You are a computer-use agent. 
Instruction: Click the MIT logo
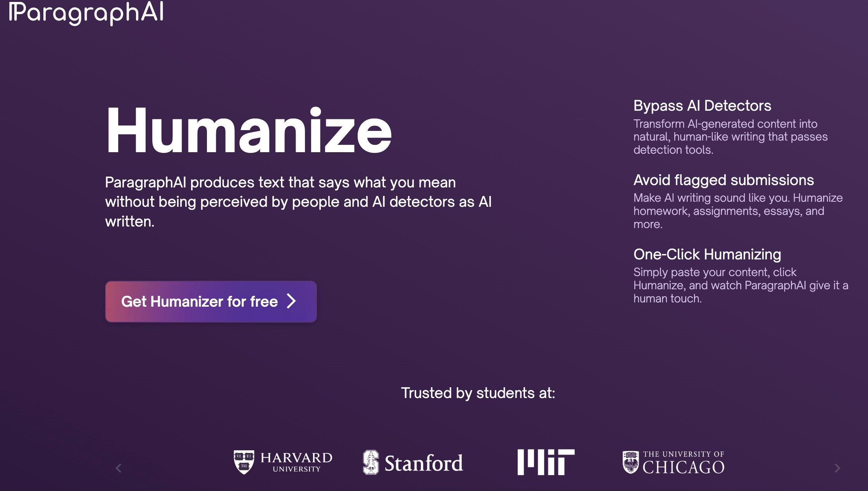pyautogui.click(x=546, y=462)
